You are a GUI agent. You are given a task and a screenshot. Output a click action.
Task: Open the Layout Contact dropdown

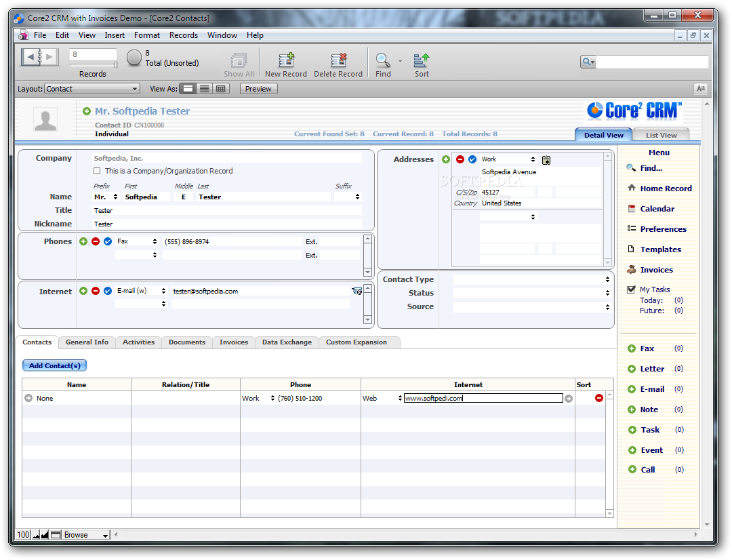tap(92, 89)
